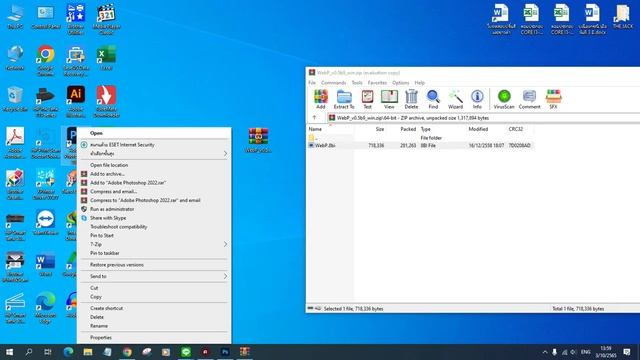
Task: Select the Recycle Bin desktop icon
Action: click(15, 99)
